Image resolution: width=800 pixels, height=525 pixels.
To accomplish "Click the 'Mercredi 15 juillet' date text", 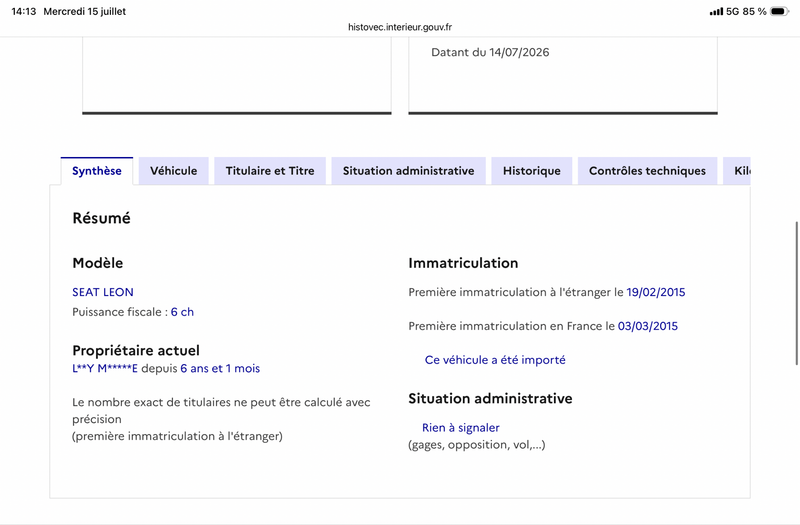I will (85, 11).
